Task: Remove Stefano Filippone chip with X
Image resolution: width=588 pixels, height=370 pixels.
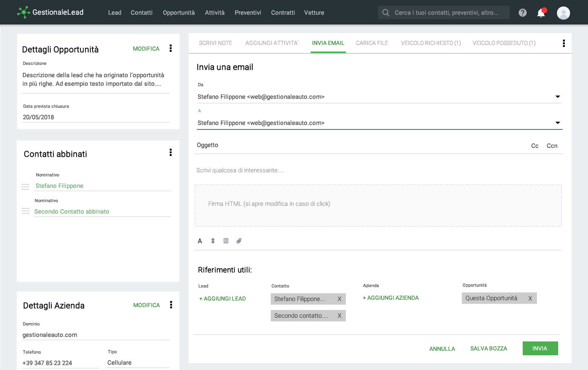Action: 339,299
